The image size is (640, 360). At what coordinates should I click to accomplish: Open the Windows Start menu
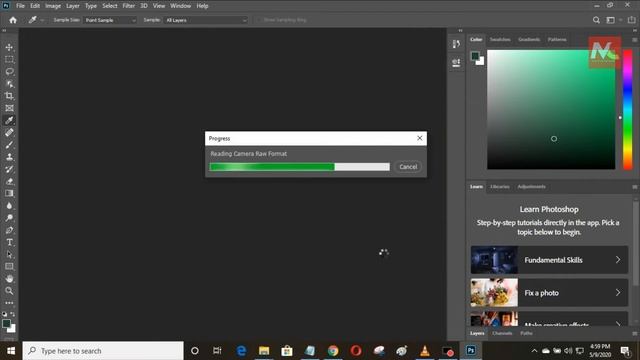click(x=11, y=351)
